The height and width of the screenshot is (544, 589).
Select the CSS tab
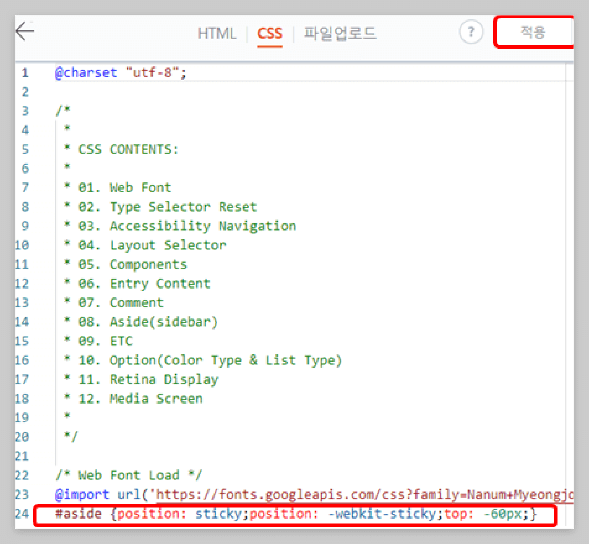270,34
